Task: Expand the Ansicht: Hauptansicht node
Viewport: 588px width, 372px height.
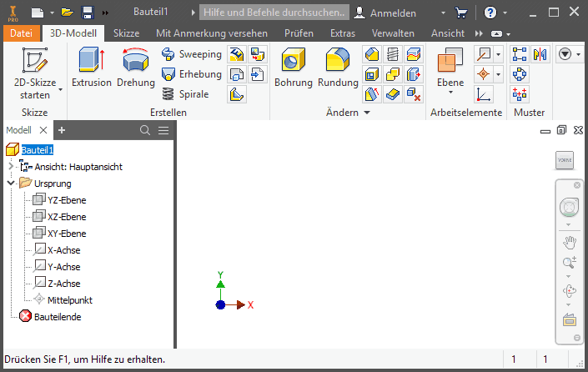Action: (11, 167)
